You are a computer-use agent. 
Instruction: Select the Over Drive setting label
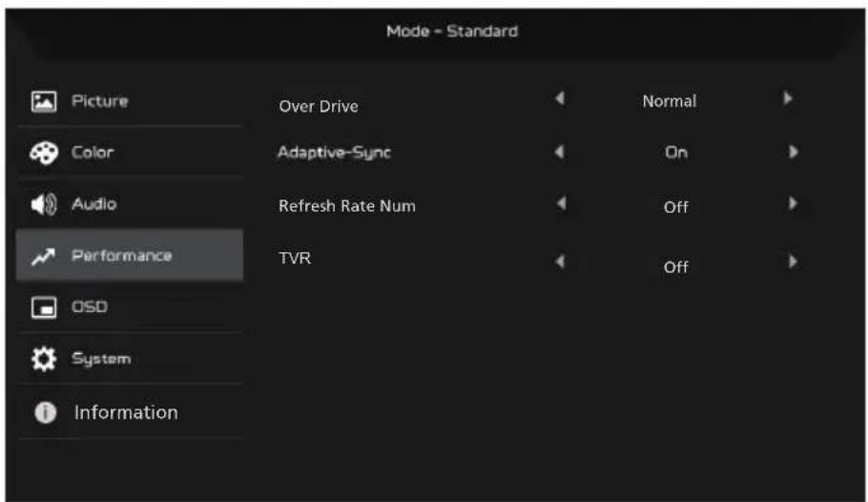pyautogui.click(x=319, y=106)
